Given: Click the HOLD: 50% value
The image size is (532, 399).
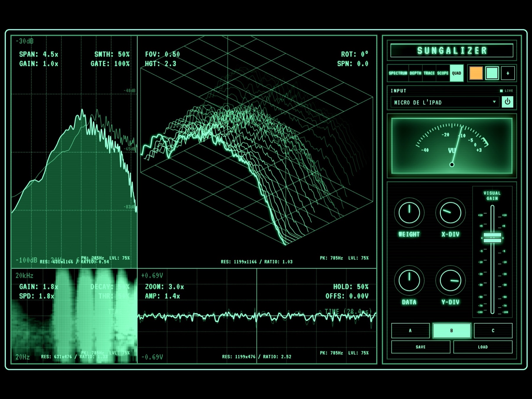Looking at the screenshot, I should (x=351, y=287).
